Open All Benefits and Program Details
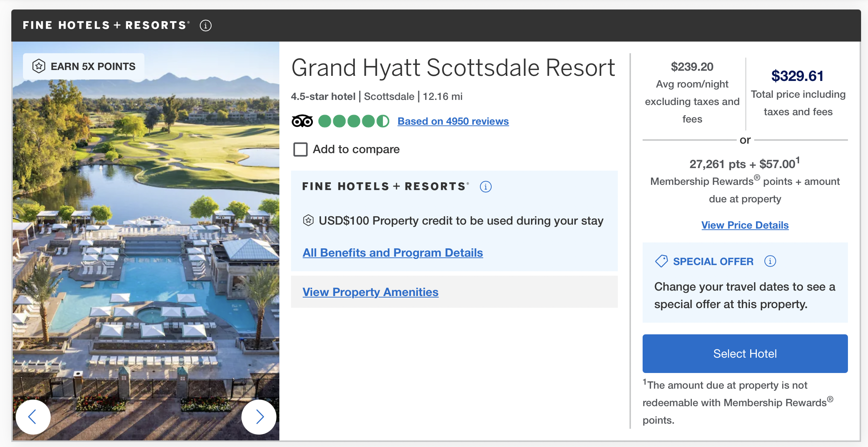This screenshot has width=868, height=447. (393, 252)
